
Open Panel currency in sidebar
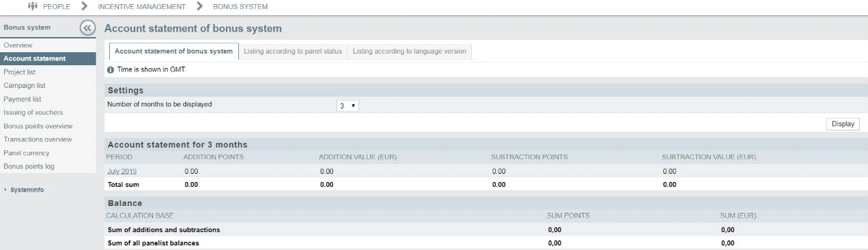point(26,153)
